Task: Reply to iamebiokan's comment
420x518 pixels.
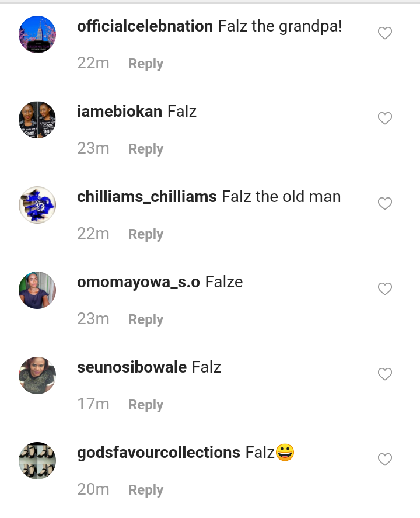Action: point(146,149)
